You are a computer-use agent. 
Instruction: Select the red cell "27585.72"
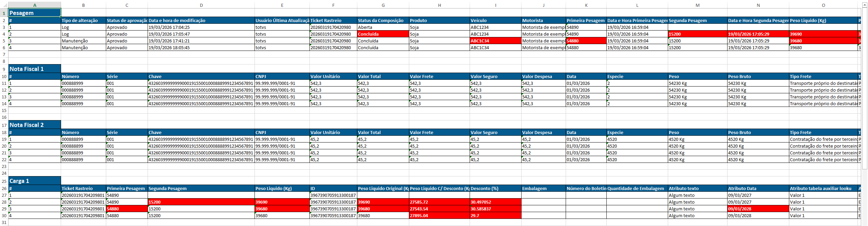(439, 202)
